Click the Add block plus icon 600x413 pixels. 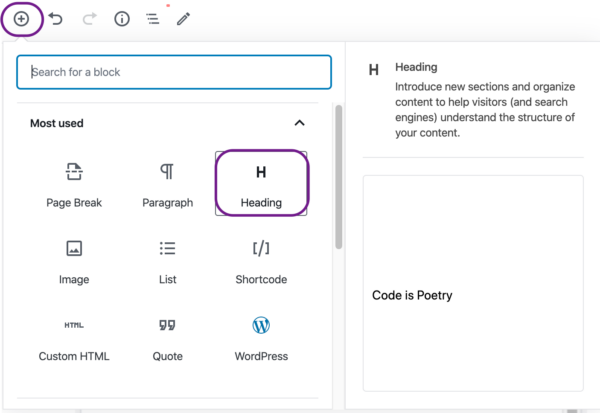click(21, 19)
